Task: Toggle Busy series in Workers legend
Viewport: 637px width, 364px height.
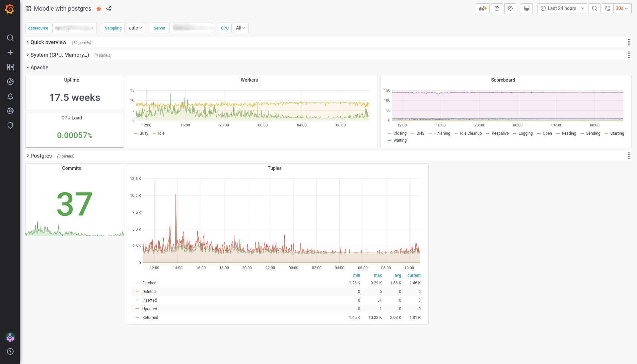Action: point(144,133)
